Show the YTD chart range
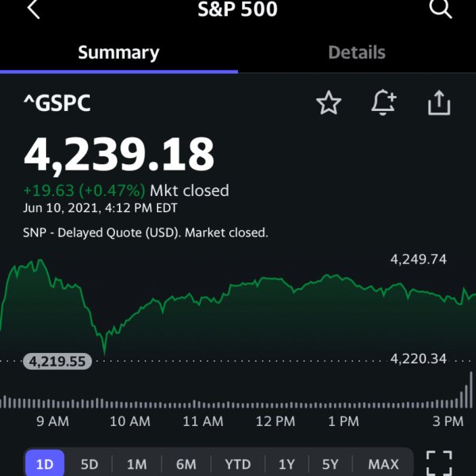 tap(238, 464)
